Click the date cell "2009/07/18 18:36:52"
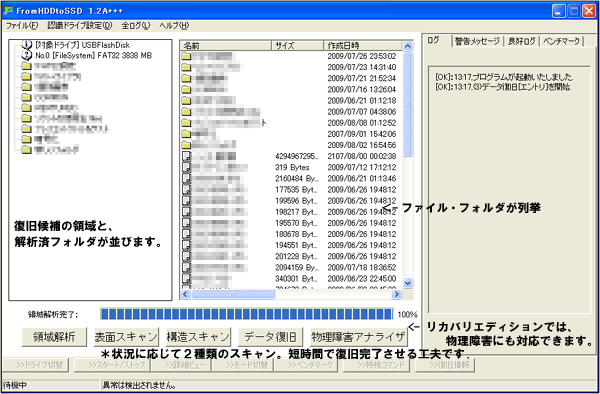Viewport: 600px width, 394px height. click(362, 267)
